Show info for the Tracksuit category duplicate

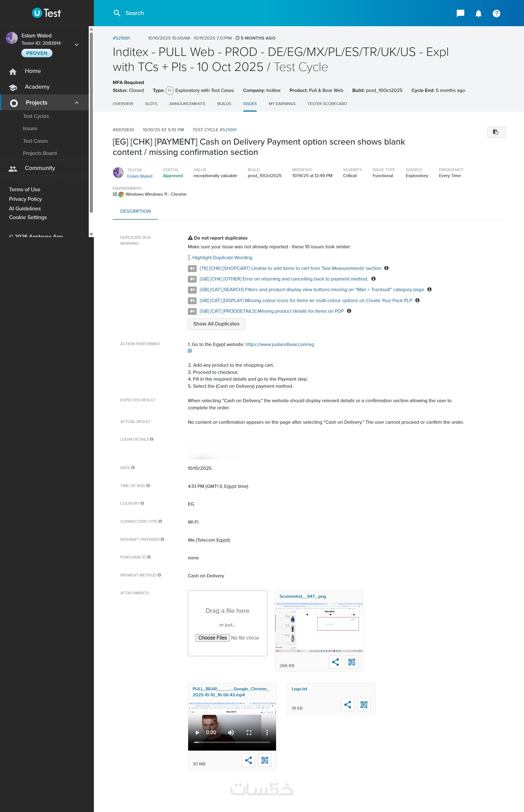click(x=430, y=289)
